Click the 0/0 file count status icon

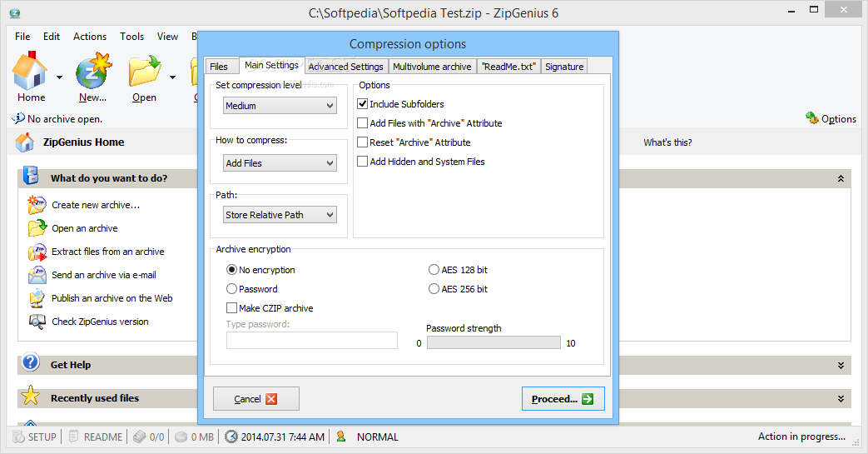140,437
